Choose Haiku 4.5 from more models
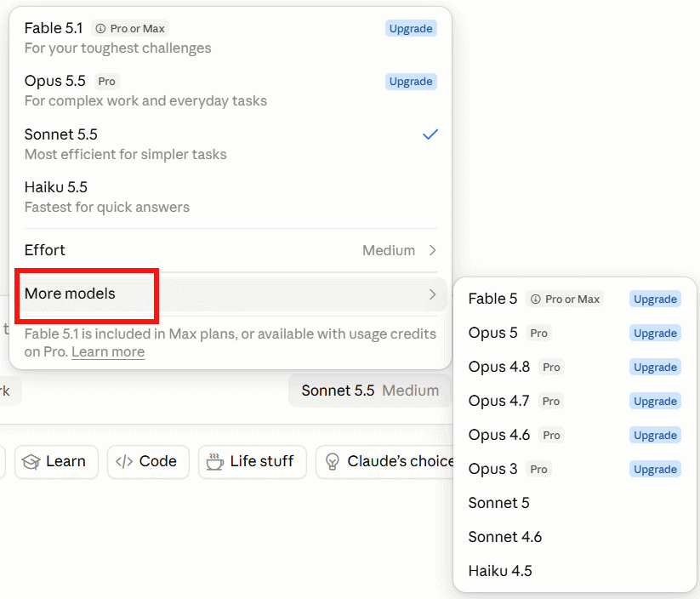Viewport: 700px width, 599px height. pyautogui.click(x=575, y=571)
